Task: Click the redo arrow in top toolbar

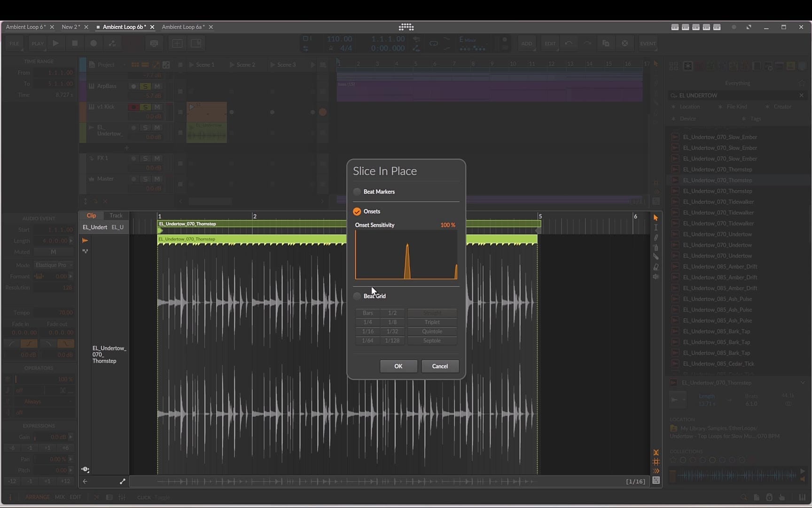Action: (x=587, y=43)
